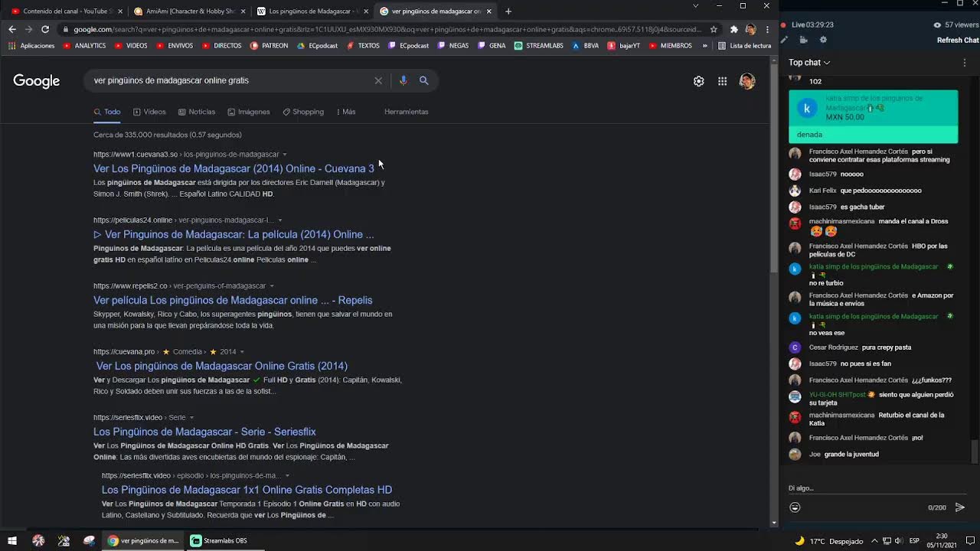Viewport: 980px width, 551px height.
Task: Open the Repelis search result link
Action: coord(233,300)
